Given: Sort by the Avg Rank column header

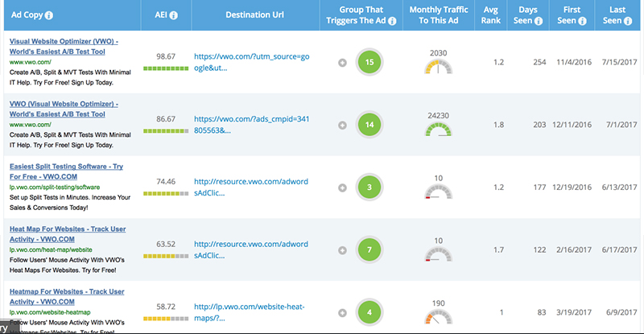Looking at the screenshot, I should [x=491, y=15].
